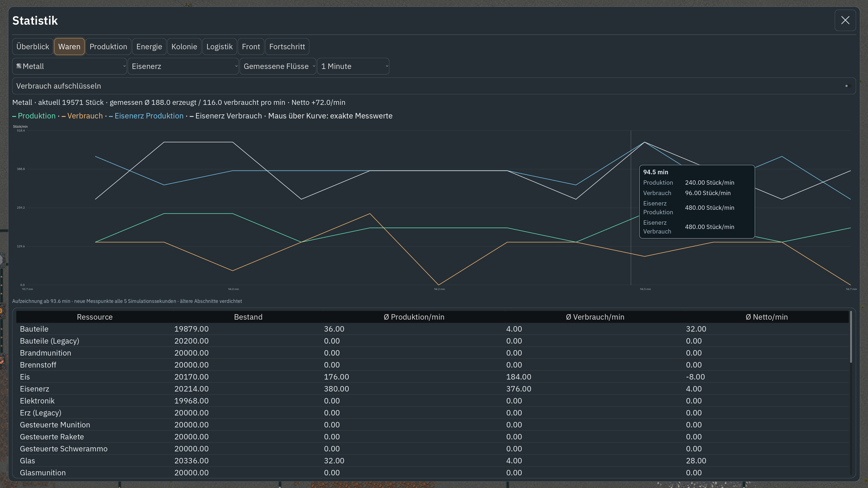Screen dimensions: 868x488
Task: Select the Brennstoff row
Action: 432,365
